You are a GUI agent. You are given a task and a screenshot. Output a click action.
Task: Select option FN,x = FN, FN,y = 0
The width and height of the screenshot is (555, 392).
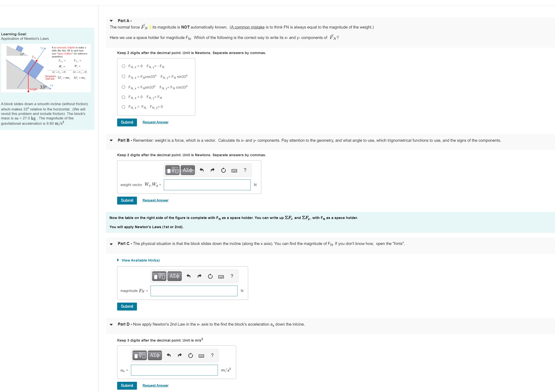pyautogui.click(x=124, y=107)
